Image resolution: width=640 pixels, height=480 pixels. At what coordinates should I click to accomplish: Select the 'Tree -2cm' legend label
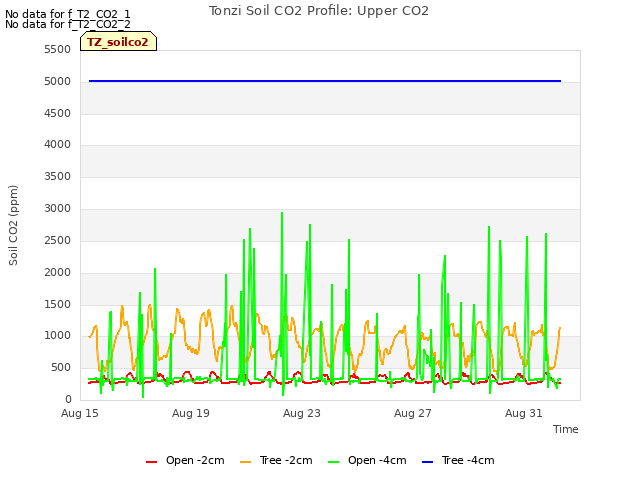[286, 460]
